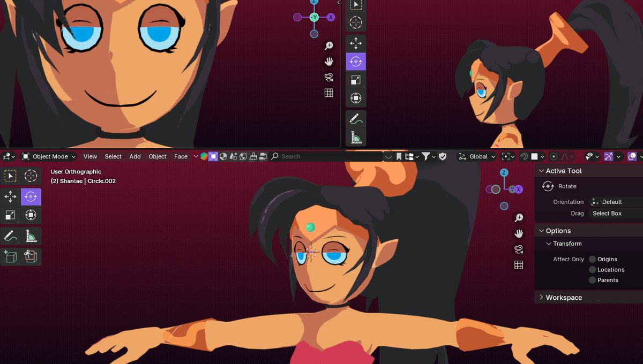This screenshot has height=364, width=643.
Task: Select the Transform tool in upper viewport toolbar
Action: (x=356, y=98)
